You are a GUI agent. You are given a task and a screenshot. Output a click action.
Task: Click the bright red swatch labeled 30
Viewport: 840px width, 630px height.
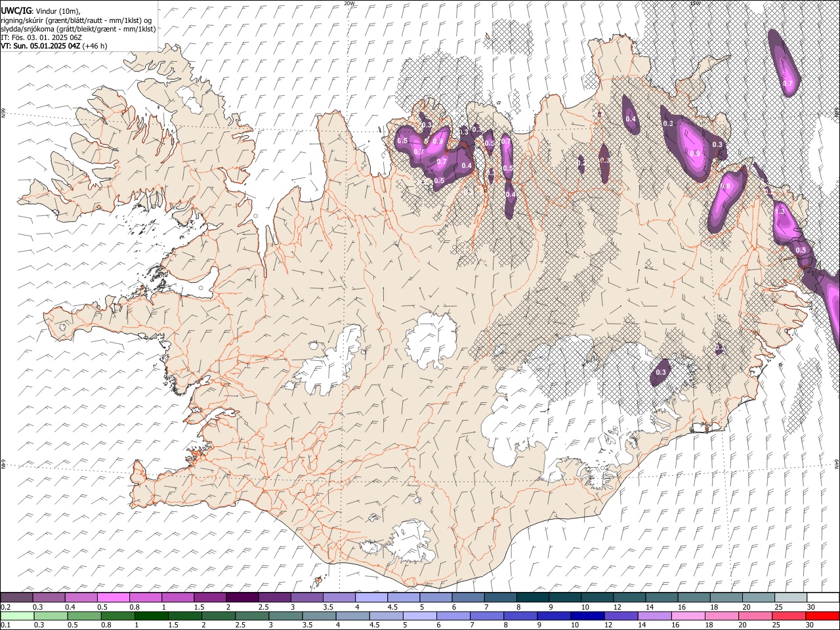[822, 616]
